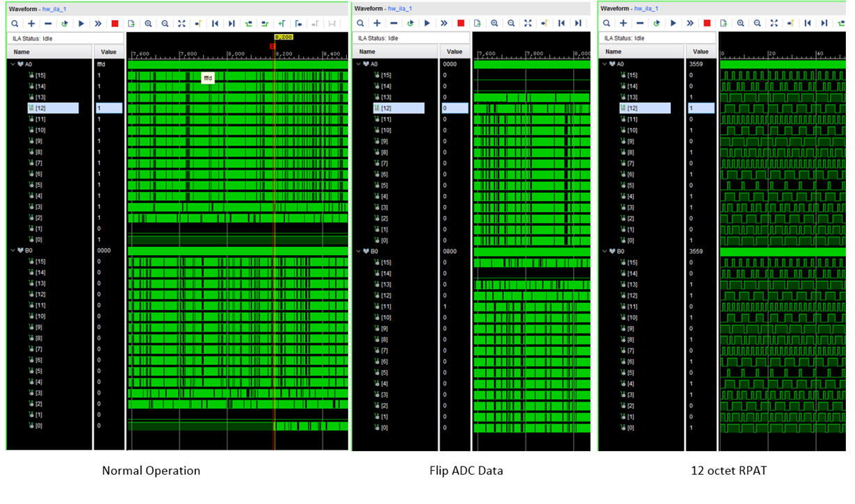Run trigger (play) in 12 octet RPAT waveform
The image size is (855, 504).
[x=674, y=23]
